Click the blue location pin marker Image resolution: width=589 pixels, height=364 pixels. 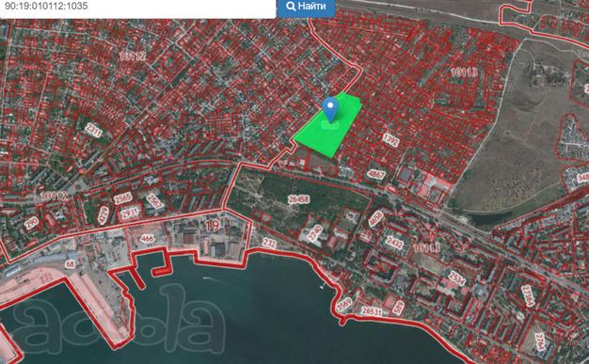point(330,109)
